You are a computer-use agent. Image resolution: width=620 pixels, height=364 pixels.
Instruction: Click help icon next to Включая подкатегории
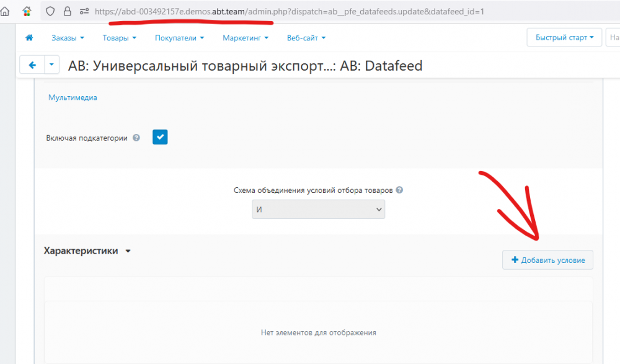point(136,138)
